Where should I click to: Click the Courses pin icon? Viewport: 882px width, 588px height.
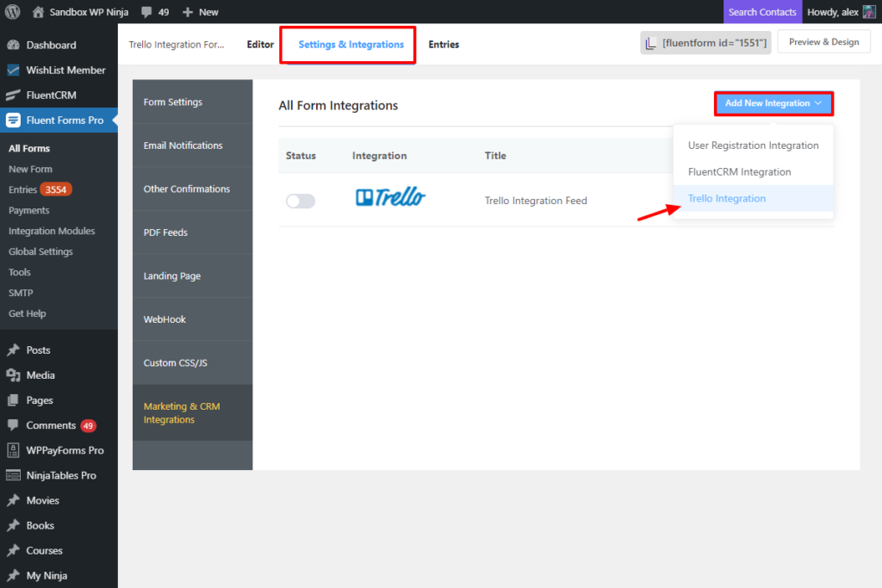[x=14, y=550]
